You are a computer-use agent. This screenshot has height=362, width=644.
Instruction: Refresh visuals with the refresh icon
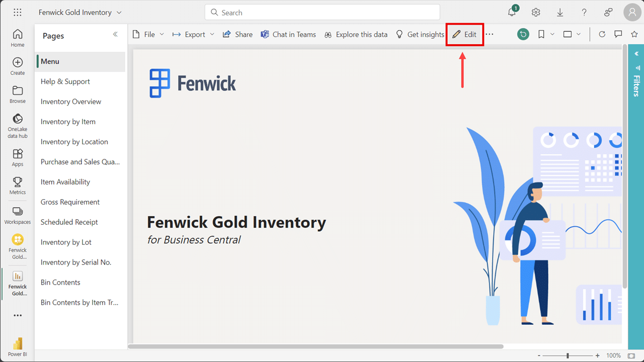pyautogui.click(x=602, y=34)
